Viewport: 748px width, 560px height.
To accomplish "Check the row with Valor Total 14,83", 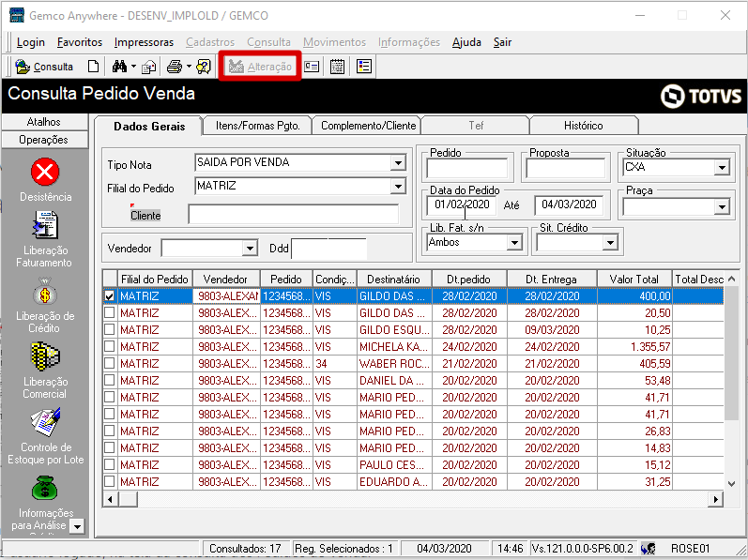I will tap(110, 448).
